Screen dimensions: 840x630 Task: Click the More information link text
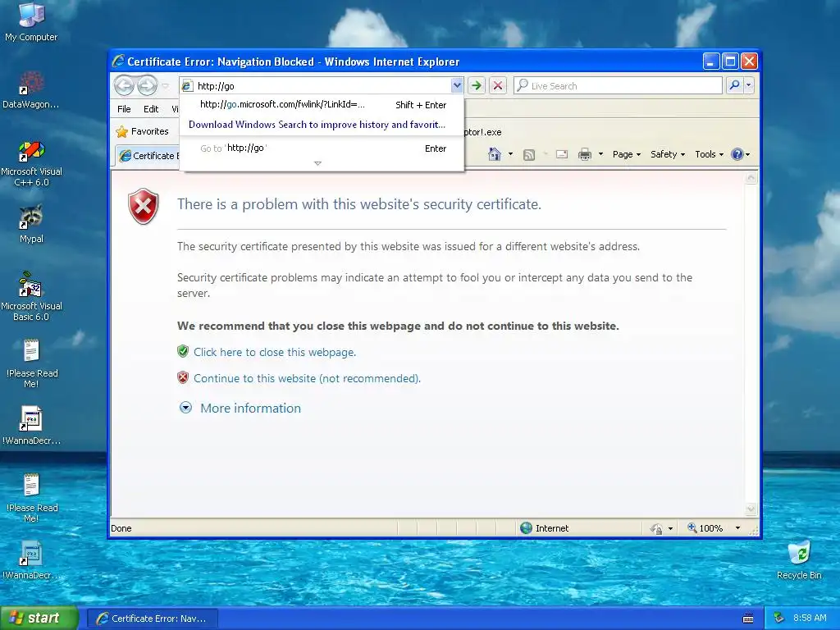(250, 409)
